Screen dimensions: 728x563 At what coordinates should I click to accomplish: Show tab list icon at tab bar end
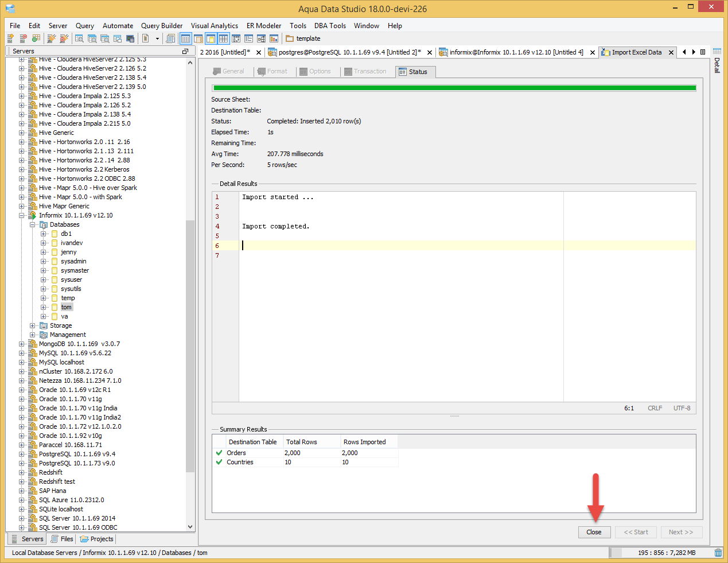(x=703, y=52)
